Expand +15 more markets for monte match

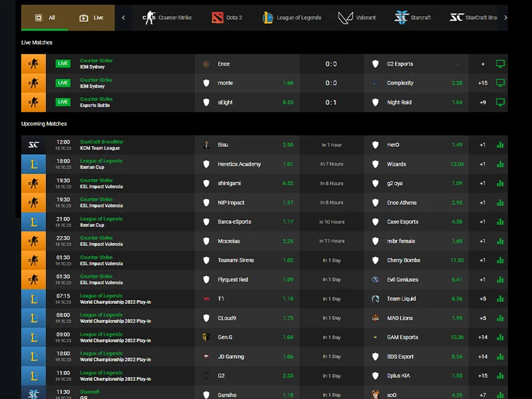(483, 83)
